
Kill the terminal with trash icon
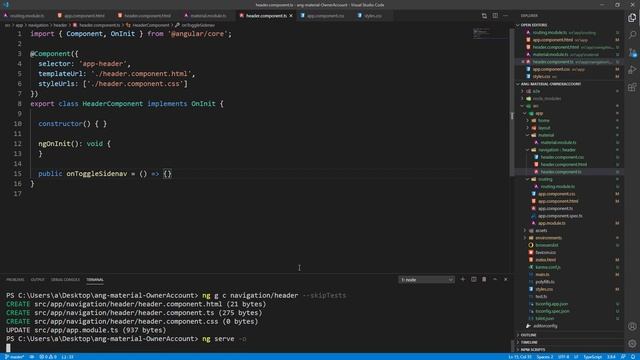[484, 280]
